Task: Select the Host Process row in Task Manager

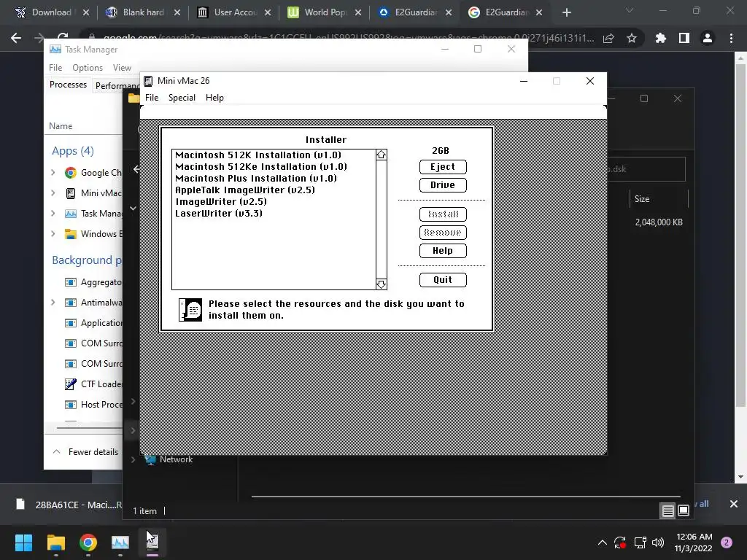Action: pyautogui.click(x=84, y=404)
